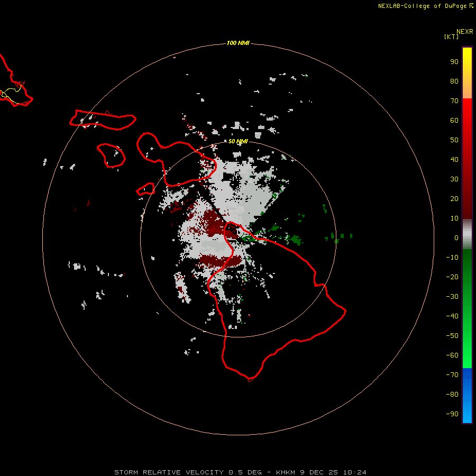This screenshot has width=476, height=476.
Task: Click the 50 NMI range ring label
Action: click(238, 141)
